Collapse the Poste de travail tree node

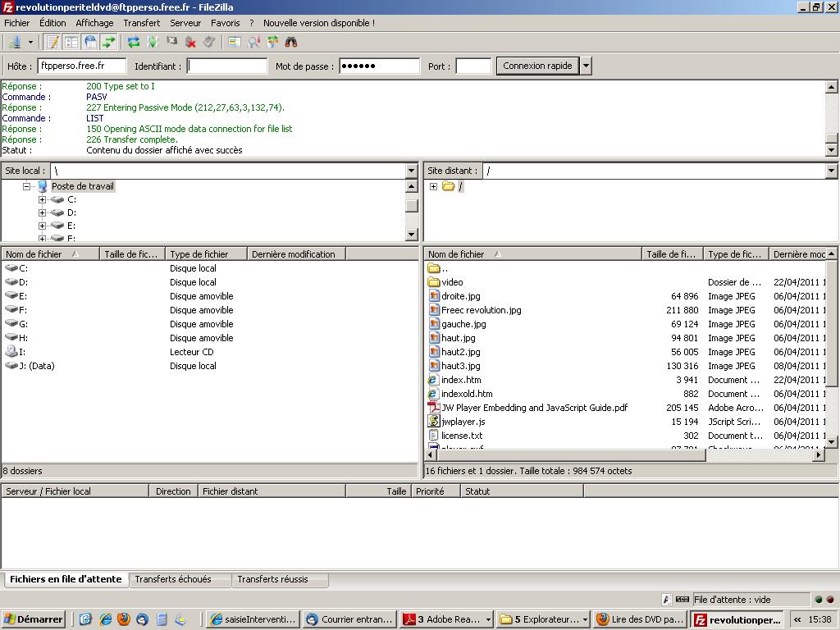point(26,186)
